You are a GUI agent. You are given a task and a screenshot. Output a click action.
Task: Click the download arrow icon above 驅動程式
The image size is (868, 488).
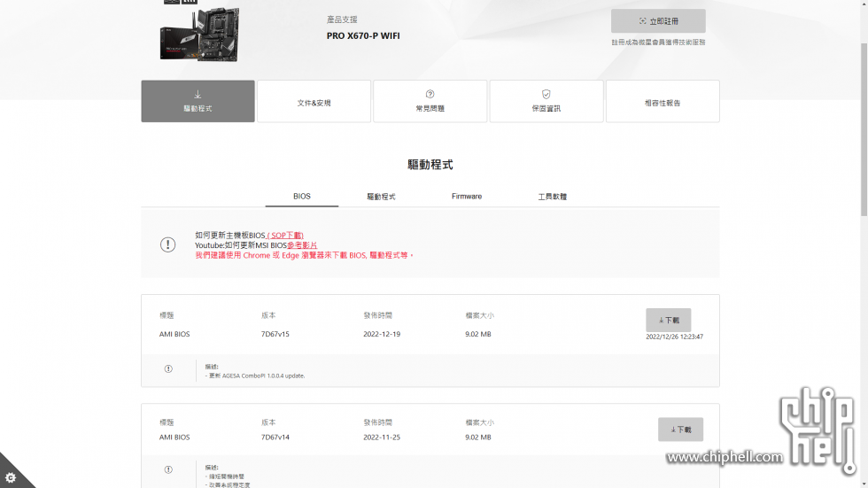pos(198,95)
